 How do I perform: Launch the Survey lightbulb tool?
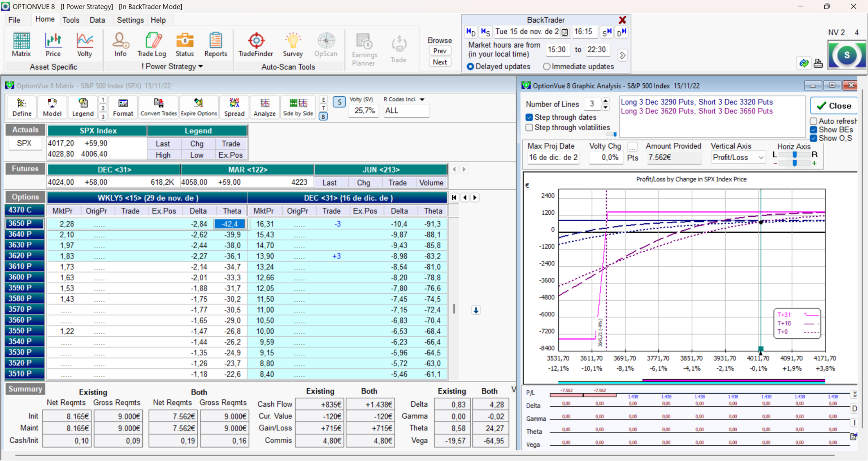[x=293, y=45]
